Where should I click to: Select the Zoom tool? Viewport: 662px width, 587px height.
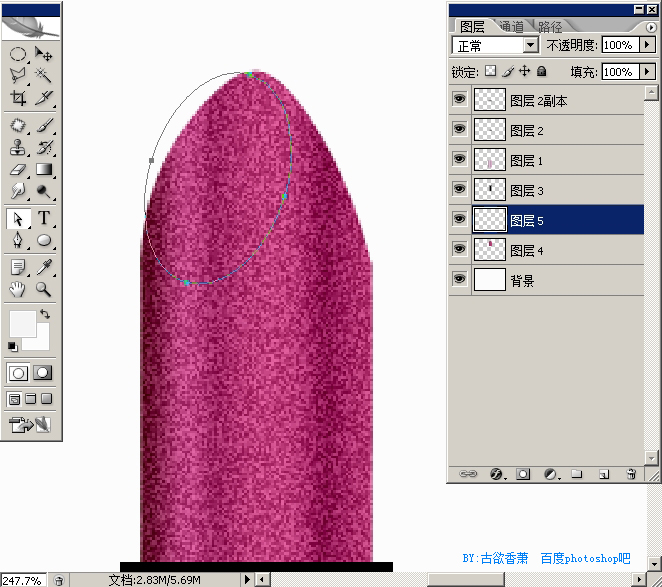(x=44, y=289)
